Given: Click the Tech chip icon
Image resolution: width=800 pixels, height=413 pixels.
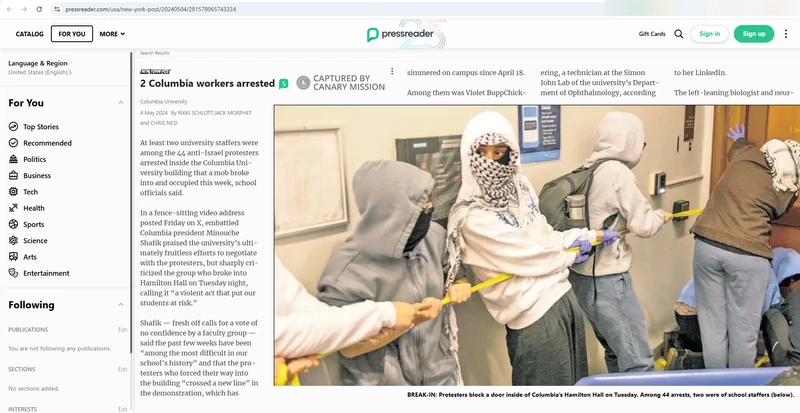Looking at the screenshot, I should (13, 191).
